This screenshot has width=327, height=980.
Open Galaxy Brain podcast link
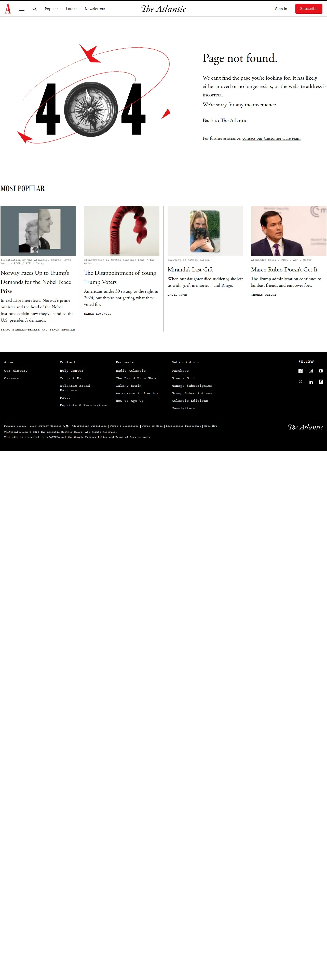click(x=129, y=386)
